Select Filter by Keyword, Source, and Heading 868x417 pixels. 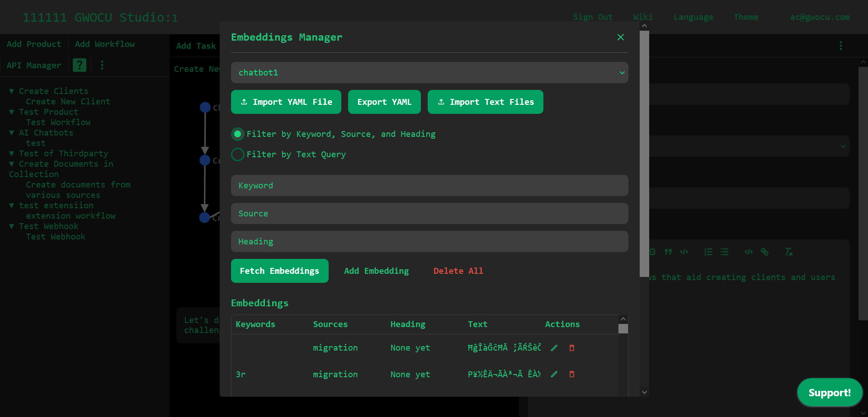coord(237,134)
